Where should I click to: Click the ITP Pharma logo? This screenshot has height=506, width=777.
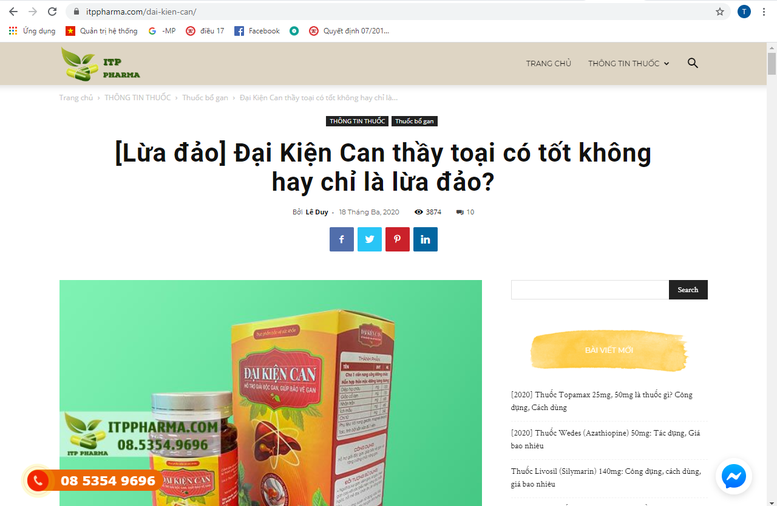(x=101, y=63)
